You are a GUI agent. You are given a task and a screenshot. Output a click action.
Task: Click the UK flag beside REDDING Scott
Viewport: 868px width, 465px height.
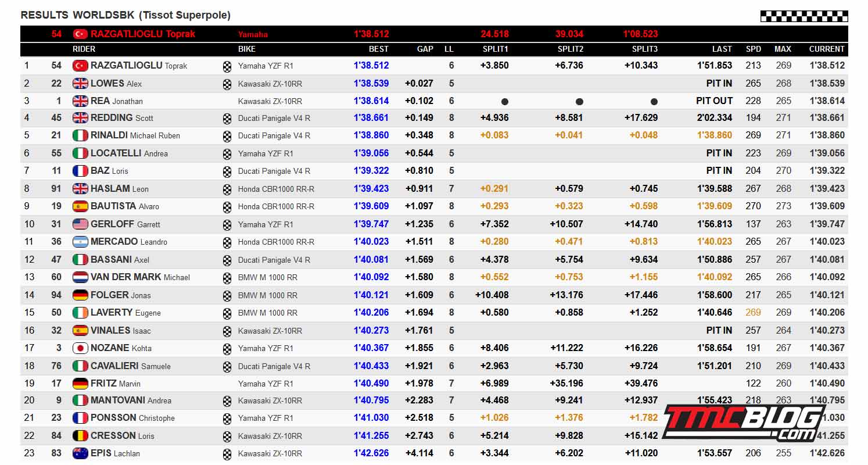tap(80, 118)
